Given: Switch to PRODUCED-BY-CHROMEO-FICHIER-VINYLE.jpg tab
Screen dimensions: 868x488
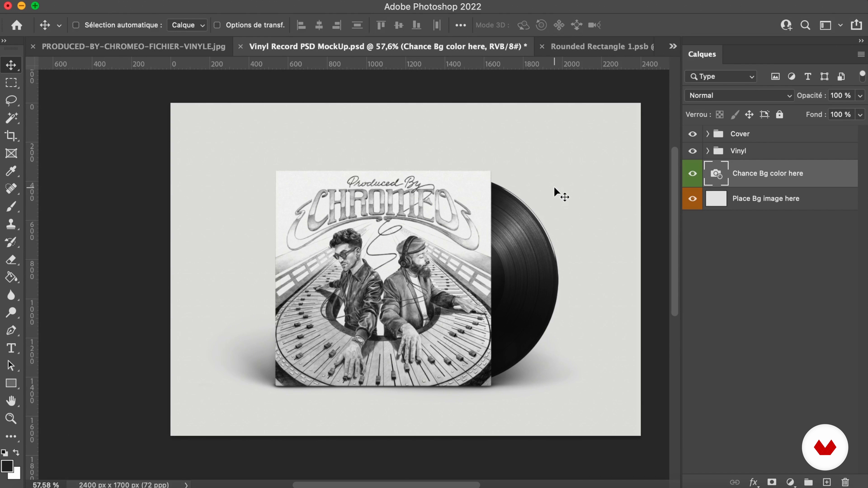Looking at the screenshot, I should (x=133, y=47).
